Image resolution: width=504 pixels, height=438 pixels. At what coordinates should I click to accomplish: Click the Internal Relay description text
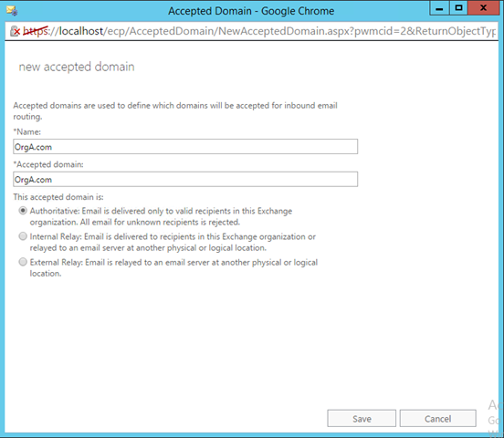coord(173,242)
